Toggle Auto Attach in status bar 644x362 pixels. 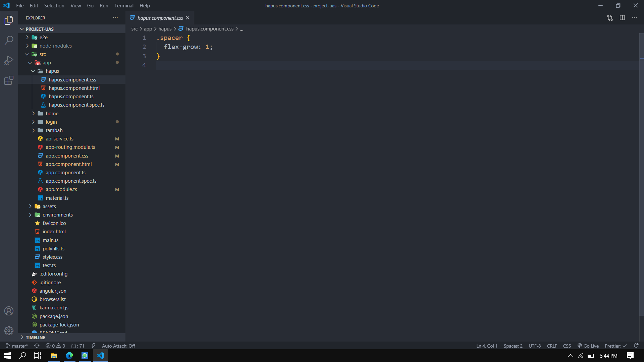point(118,346)
